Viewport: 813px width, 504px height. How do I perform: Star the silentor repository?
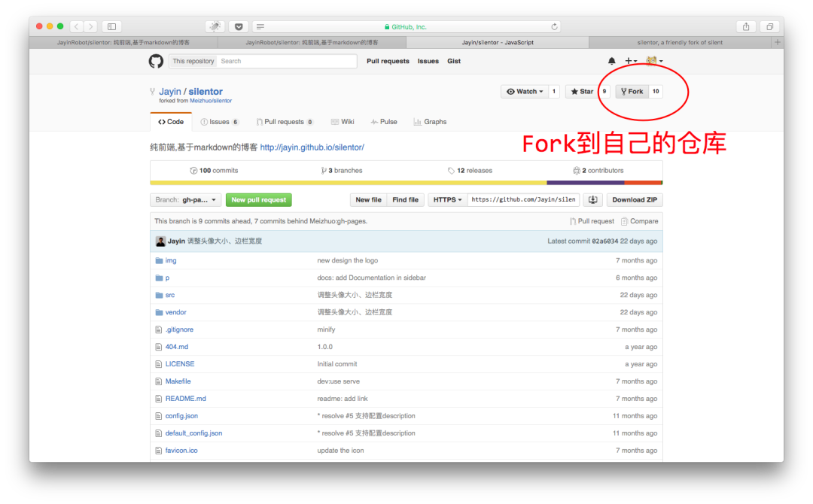point(582,92)
